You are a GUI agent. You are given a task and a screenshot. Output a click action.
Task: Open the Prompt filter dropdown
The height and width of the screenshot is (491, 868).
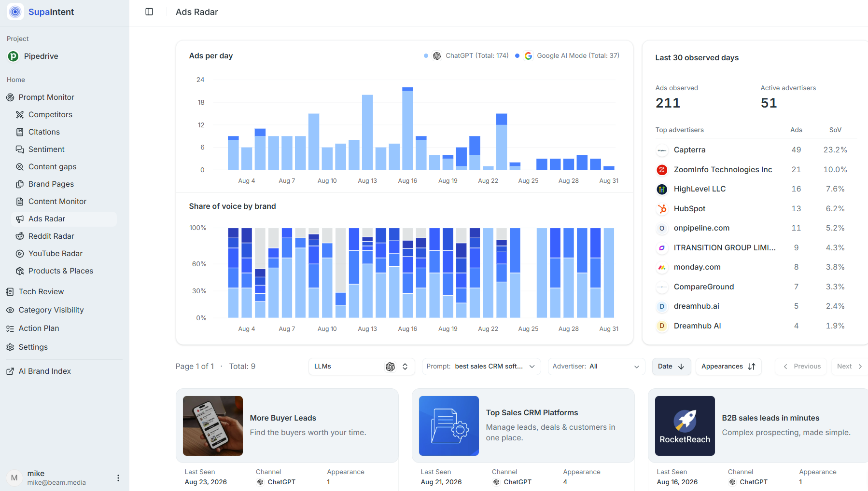tap(481, 367)
